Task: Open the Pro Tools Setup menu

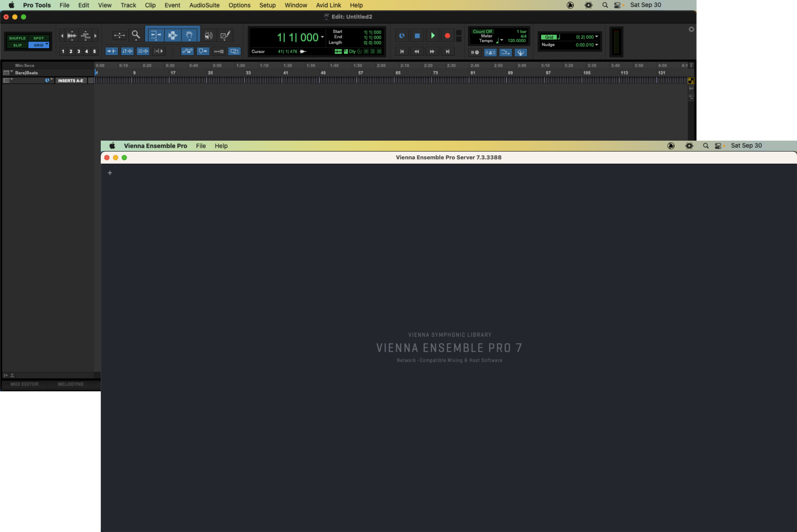Action: click(x=267, y=5)
